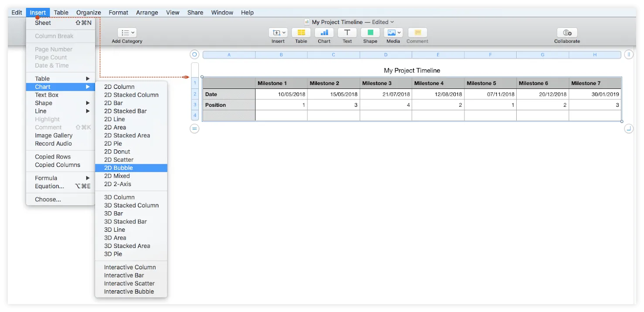Click the Chart toolbar icon
The height and width of the screenshot is (312, 644).
coord(324,33)
